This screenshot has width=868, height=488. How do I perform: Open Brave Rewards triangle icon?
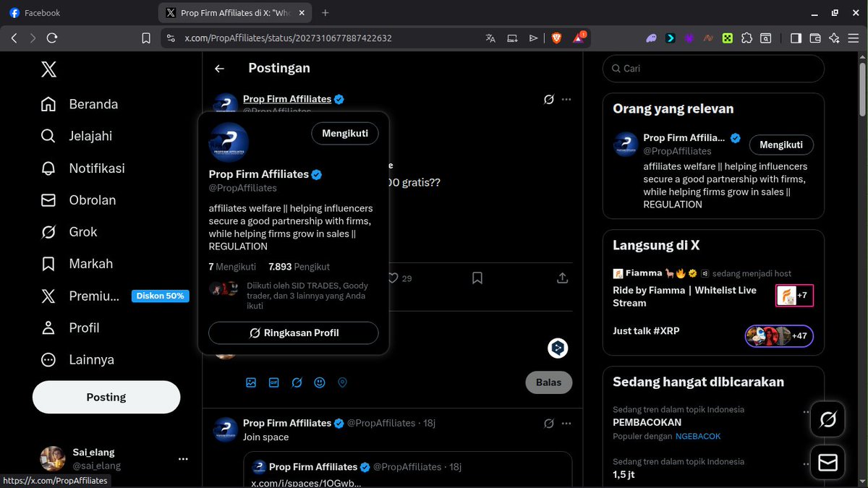point(579,37)
